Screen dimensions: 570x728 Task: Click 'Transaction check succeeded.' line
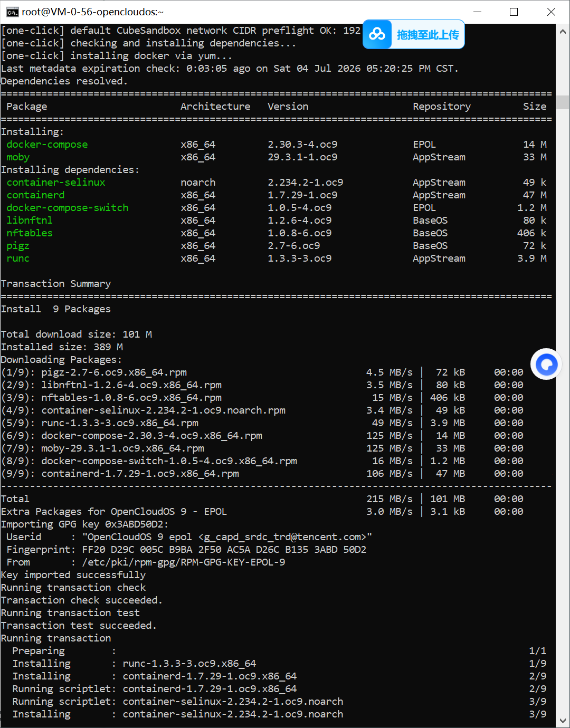tap(82, 600)
